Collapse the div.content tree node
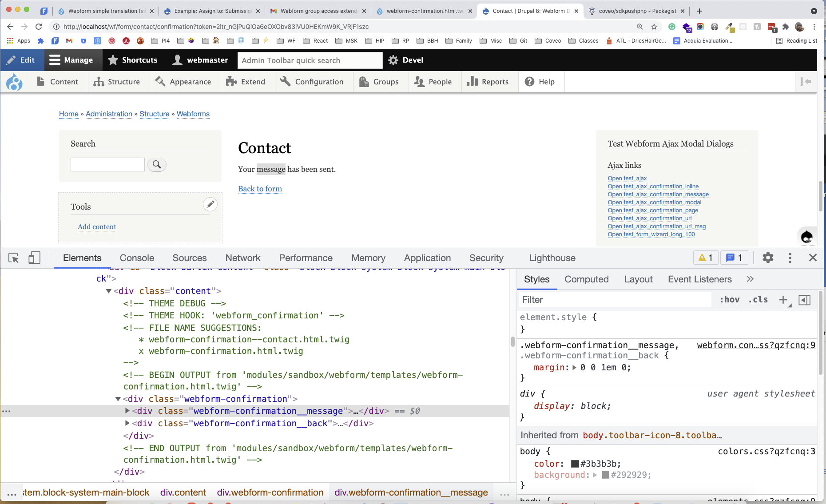This screenshot has height=504, width=826. (x=108, y=291)
